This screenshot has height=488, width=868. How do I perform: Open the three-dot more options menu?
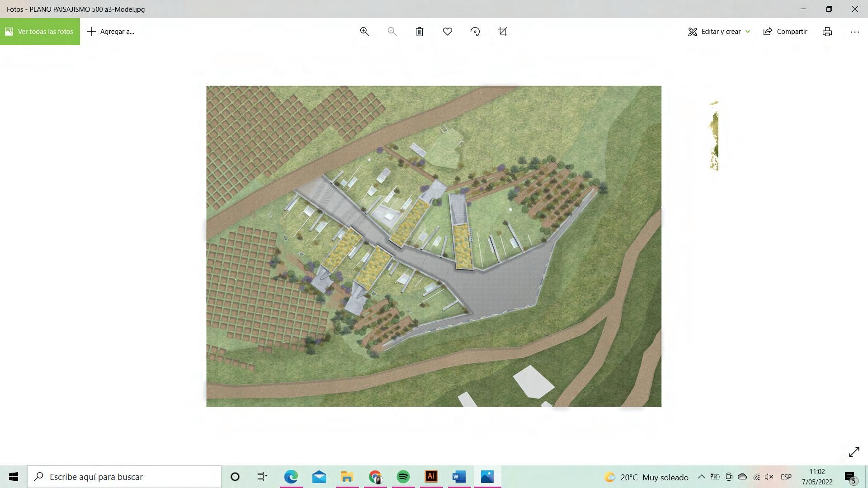(x=854, y=32)
